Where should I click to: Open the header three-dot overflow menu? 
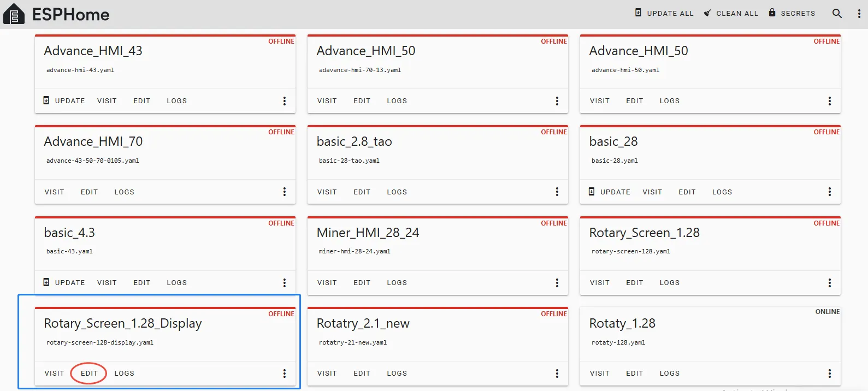[x=859, y=14]
